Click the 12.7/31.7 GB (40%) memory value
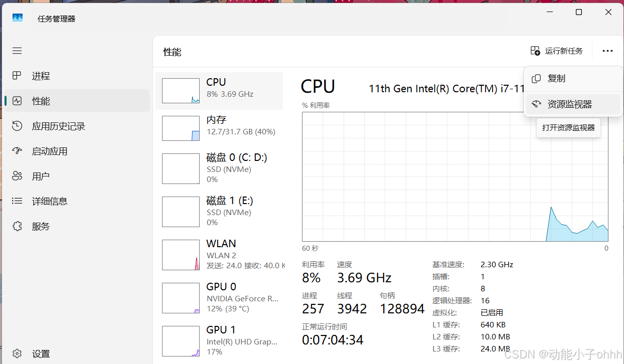The width and height of the screenshot is (624, 364). (x=241, y=132)
